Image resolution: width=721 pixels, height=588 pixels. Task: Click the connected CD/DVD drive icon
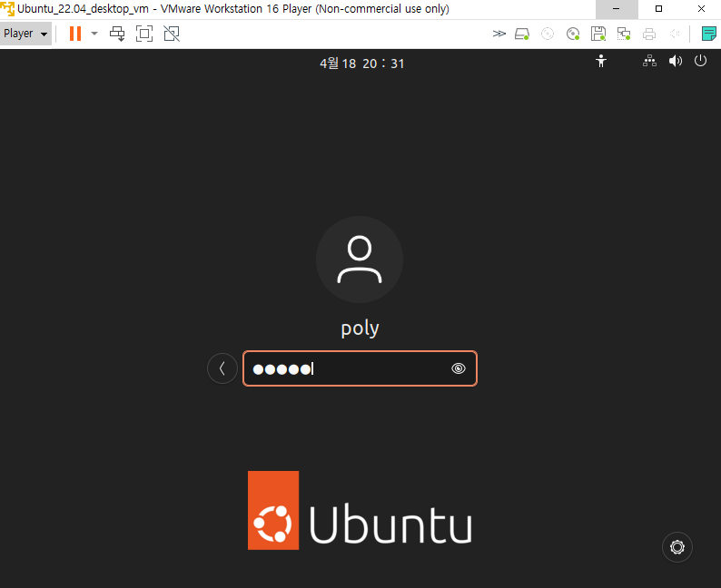[x=573, y=34]
